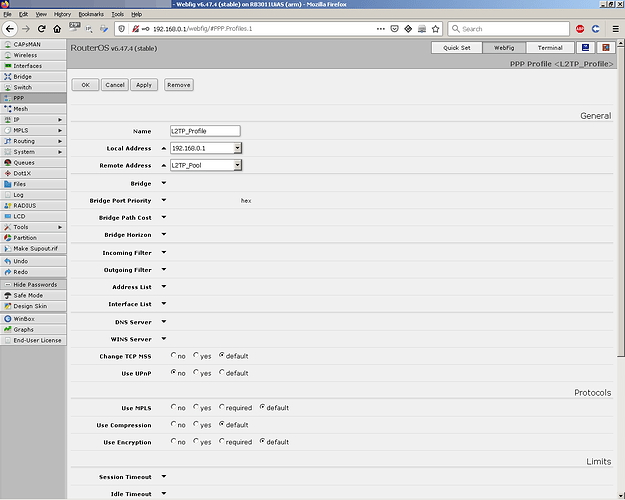Open the Firefox hamburger menu
This screenshot has width=625, height=500.
click(616, 29)
